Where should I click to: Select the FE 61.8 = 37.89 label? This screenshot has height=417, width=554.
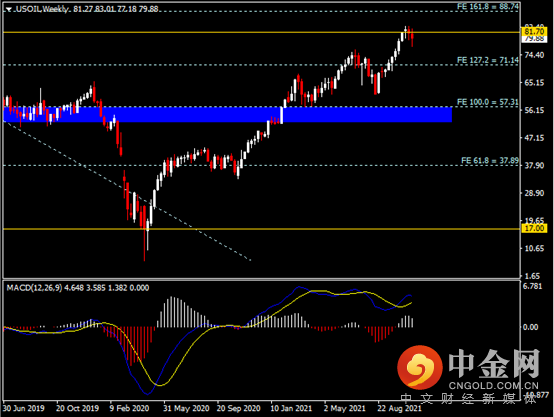tap(490, 161)
